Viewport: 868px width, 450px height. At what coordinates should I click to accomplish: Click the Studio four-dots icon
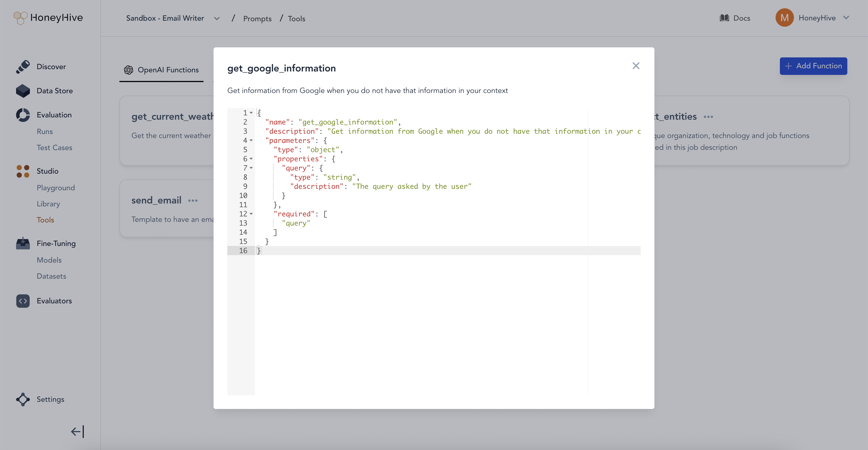pyautogui.click(x=23, y=171)
